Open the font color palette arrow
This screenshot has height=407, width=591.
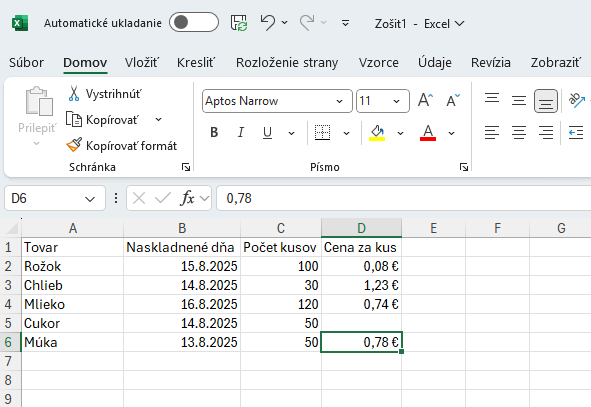(452, 133)
